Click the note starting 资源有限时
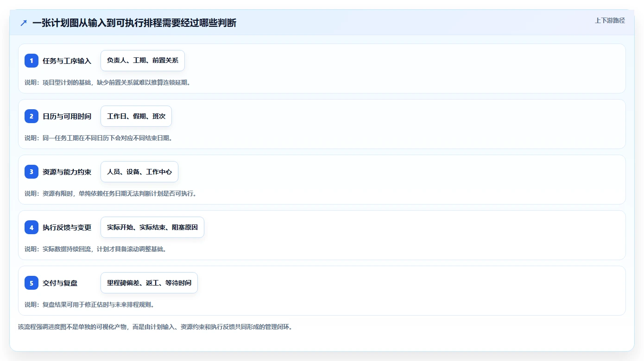 coord(111,193)
